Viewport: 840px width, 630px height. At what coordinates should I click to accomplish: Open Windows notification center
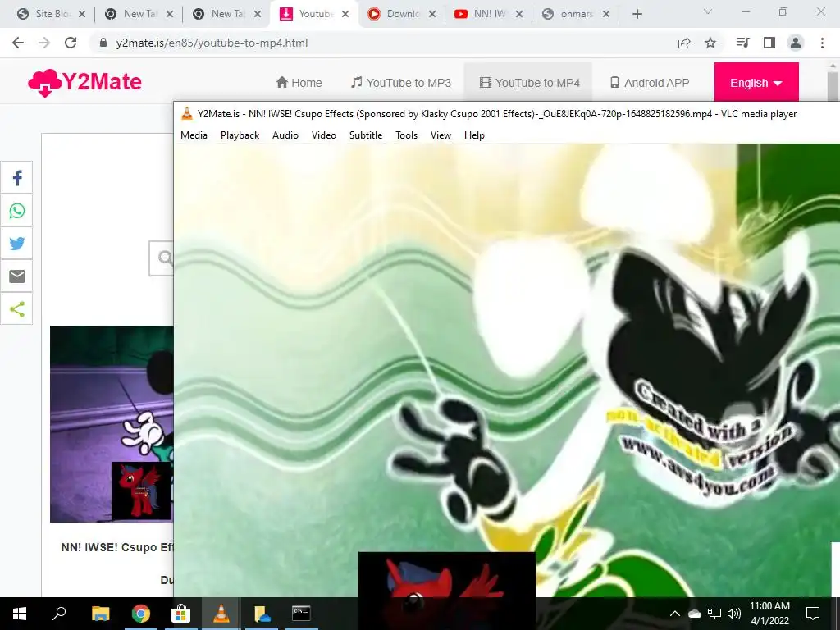pos(813,614)
